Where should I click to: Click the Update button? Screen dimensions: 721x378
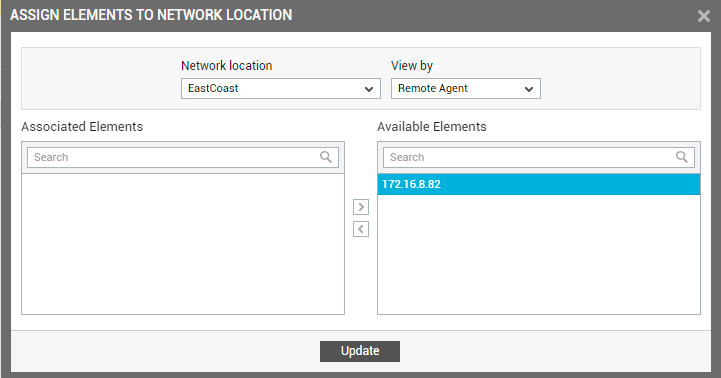coord(360,351)
